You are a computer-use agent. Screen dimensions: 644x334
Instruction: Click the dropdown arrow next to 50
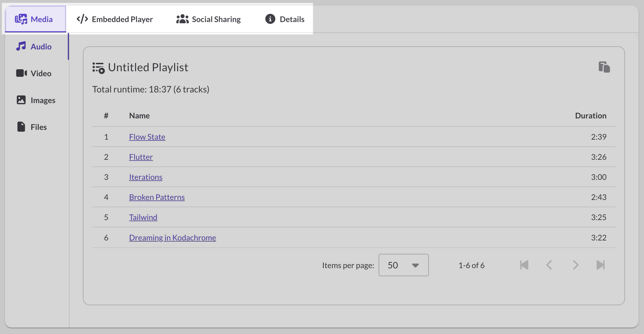[415, 265]
